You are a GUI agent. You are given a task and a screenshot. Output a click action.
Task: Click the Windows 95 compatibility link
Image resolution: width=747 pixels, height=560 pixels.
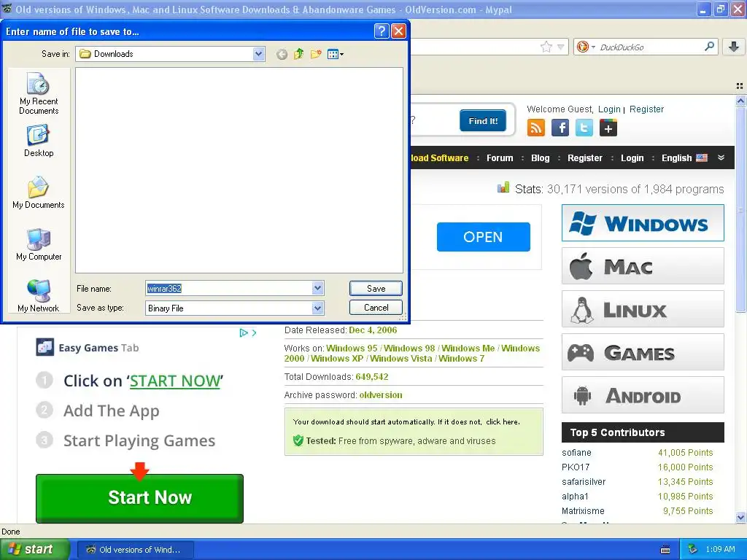pyautogui.click(x=352, y=348)
